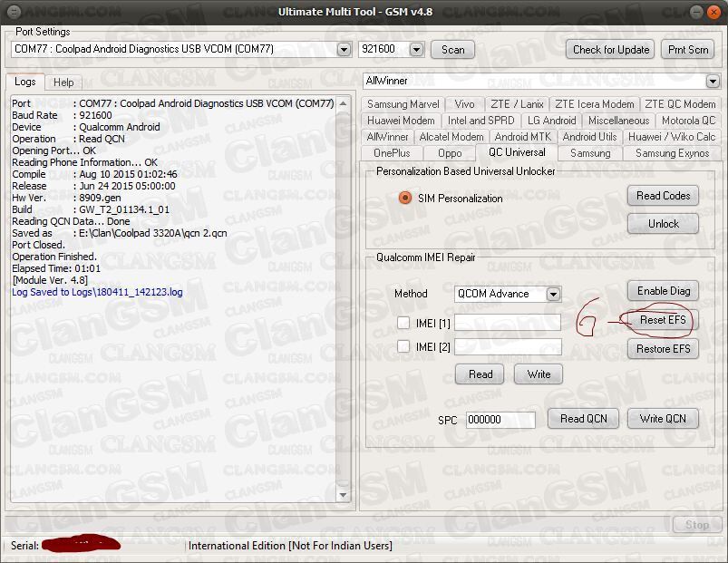Click the Read IMEI button
The height and width of the screenshot is (563, 728).
tap(480, 374)
